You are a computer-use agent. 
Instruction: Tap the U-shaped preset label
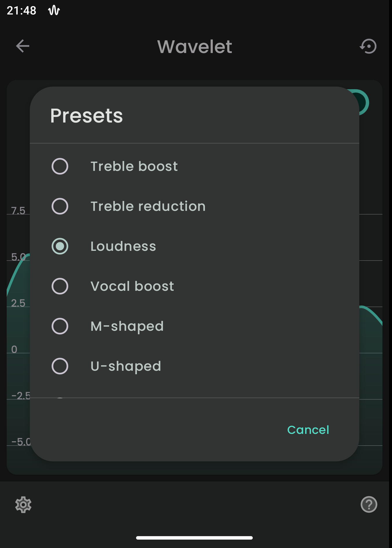click(126, 366)
